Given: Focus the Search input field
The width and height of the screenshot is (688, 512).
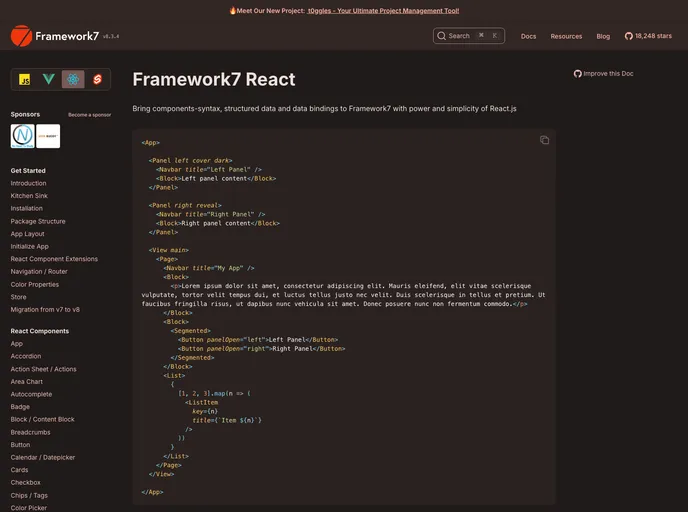Looking at the screenshot, I should click(x=469, y=36).
